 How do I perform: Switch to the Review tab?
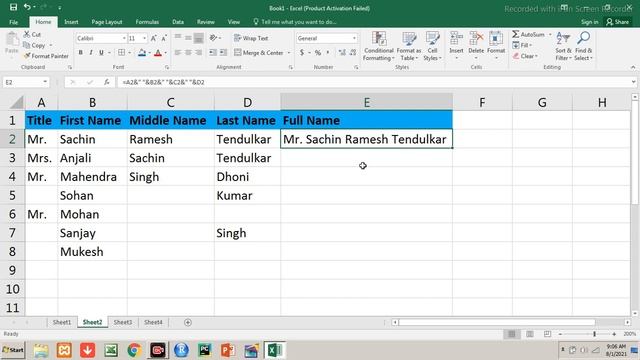click(x=206, y=22)
